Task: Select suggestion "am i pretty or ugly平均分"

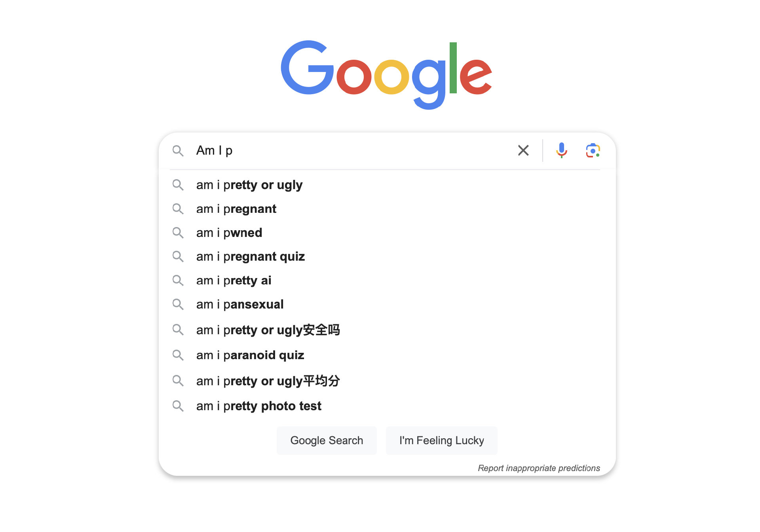Action: 268,381
